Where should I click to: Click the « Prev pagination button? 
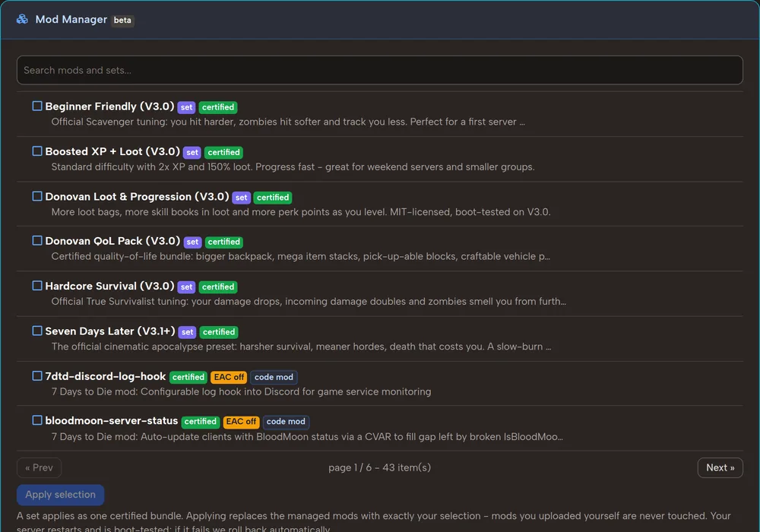[x=40, y=467]
